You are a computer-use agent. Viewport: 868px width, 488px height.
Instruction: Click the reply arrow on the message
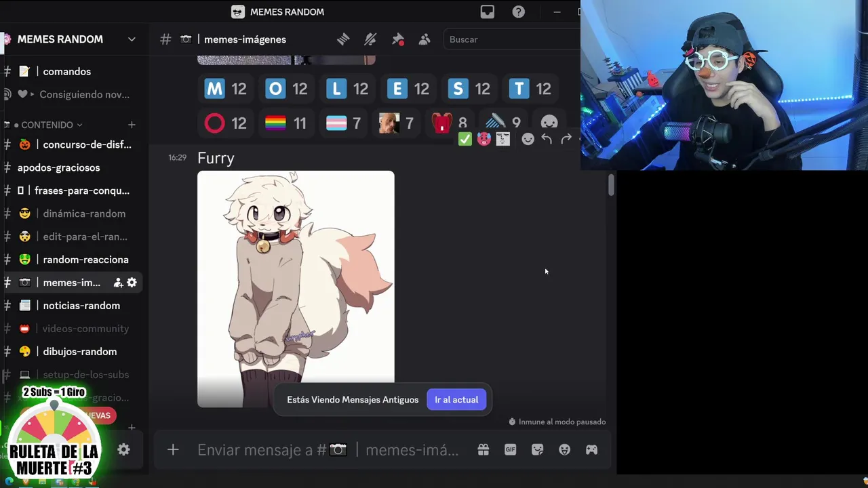[547, 139]
